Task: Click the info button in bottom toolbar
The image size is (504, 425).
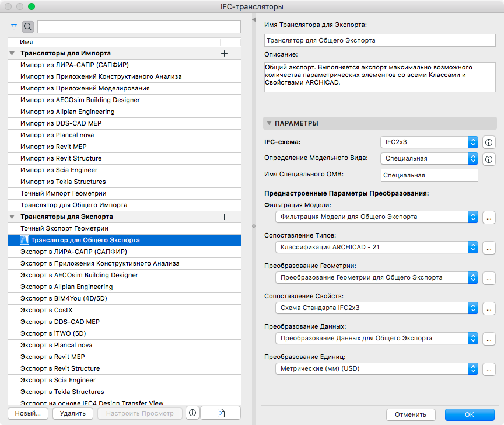Action: tap(192, 413)
